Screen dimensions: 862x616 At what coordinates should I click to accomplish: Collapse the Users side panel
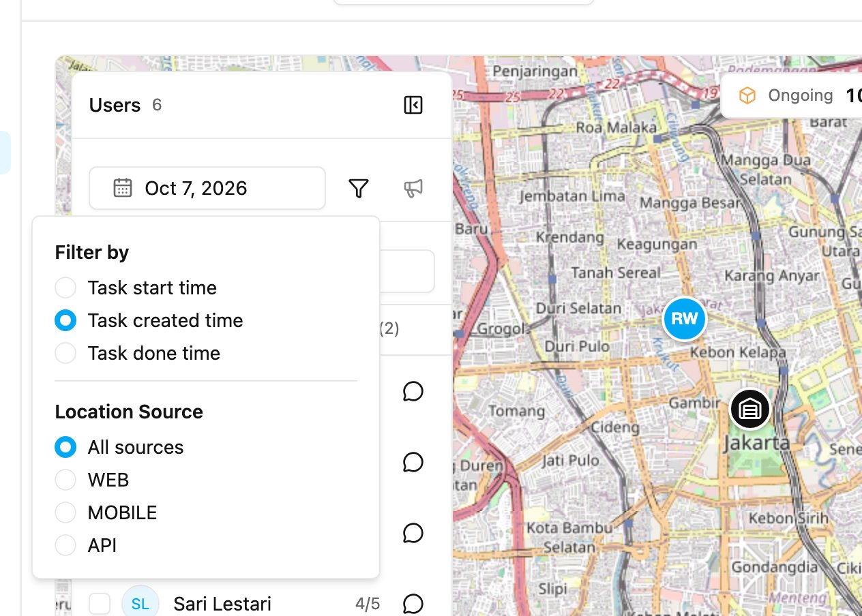pos(413,105)
